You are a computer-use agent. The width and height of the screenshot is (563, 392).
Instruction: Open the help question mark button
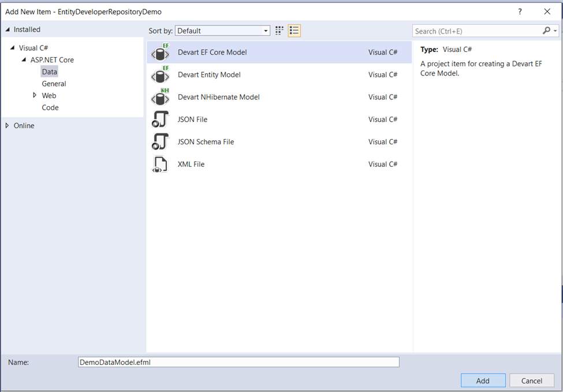(520, 12)
